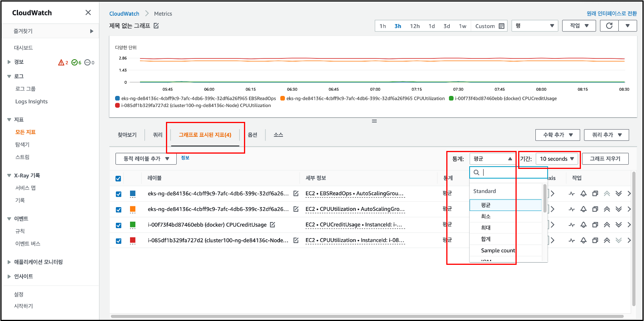Screen dimensions: 644x321
Task: Toggle the select-all metrics checkbox
Action: pyautogui.click(x=118, y=178)
